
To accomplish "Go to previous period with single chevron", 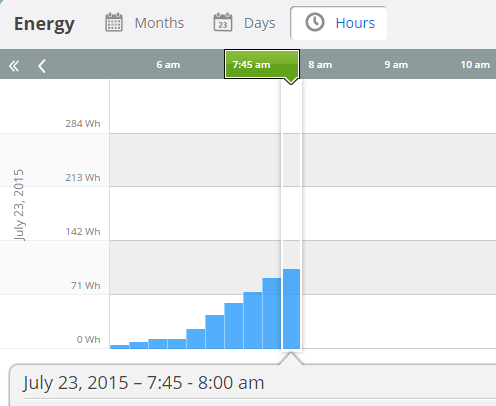I will (x=42, y=66).
